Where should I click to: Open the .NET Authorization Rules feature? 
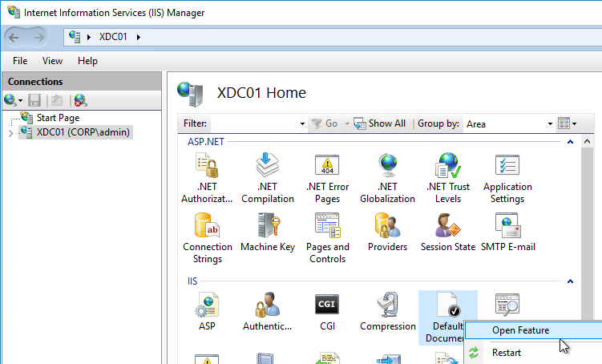click(x=207, y=178)
